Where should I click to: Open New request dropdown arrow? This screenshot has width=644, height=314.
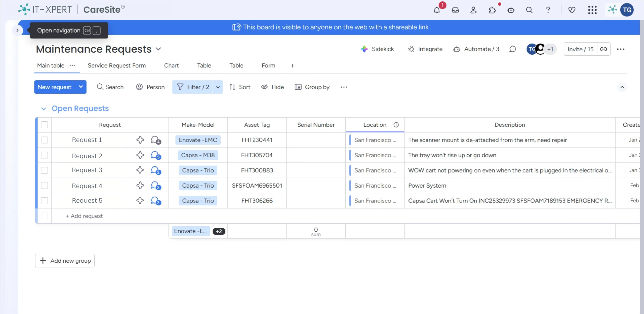coord(81,87)
